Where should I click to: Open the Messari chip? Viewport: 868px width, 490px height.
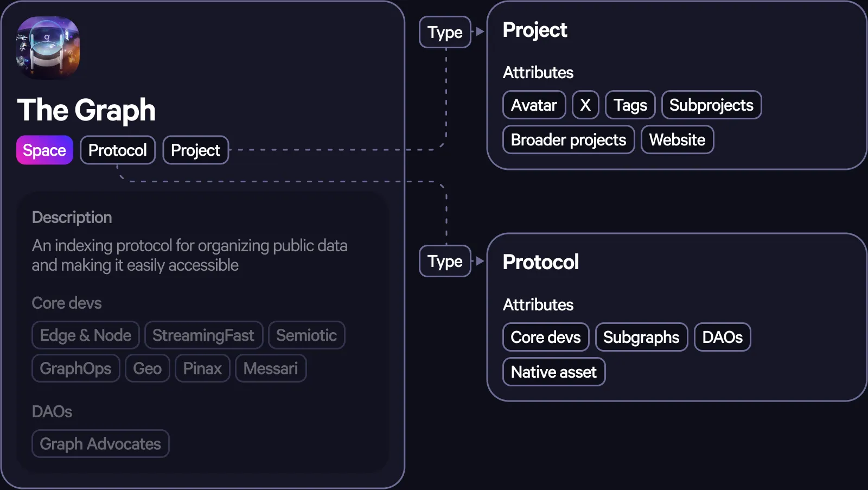[x=271, y=368]
